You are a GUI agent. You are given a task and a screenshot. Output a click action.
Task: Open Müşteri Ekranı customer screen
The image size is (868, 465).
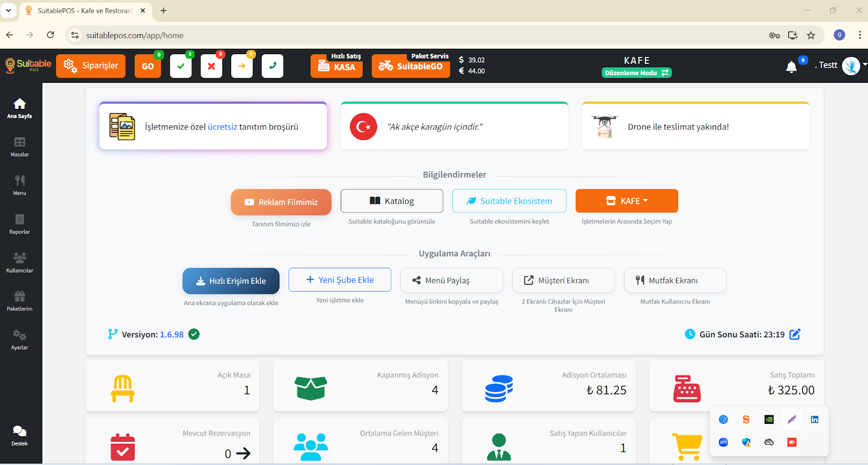(x=564, y=280)
